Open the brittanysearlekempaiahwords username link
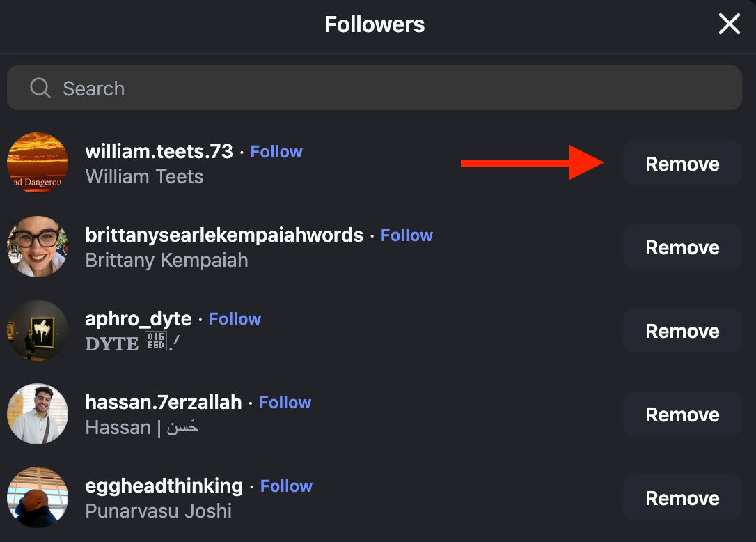This screenshot has height=542, width=756. pyautogui.click(x=224, y=235)
